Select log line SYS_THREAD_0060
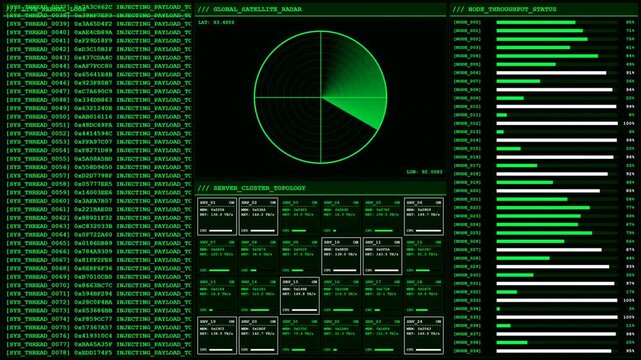The image size is (641, 360). coord(99,201)
